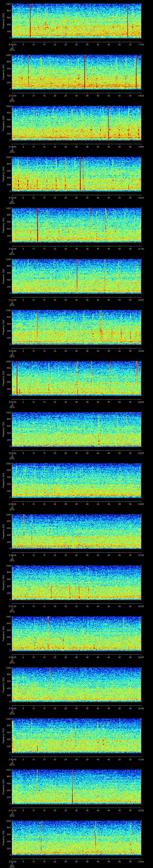Click the 33:00 end time label
The image size is (153, 868).
[x=141, y=861]
